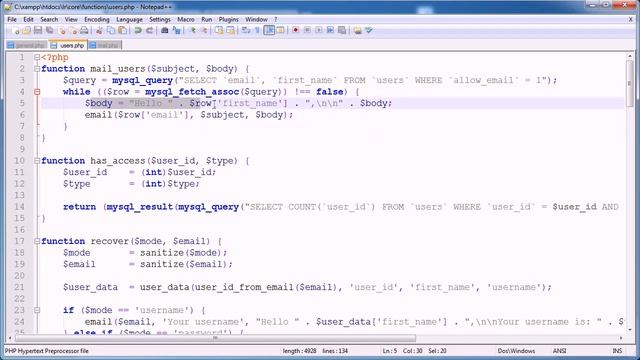The height and width of the screenshot is (360, 640).
Task: Start macro recording with the red dot
Action: click(x=296, y=31)
